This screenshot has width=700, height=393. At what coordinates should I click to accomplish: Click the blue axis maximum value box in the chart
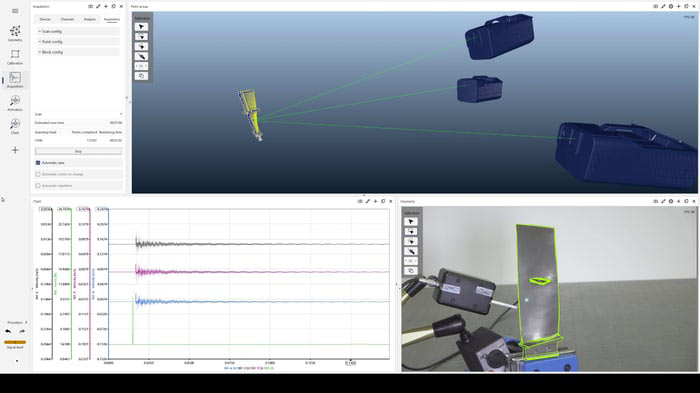(x=102, y=209)
